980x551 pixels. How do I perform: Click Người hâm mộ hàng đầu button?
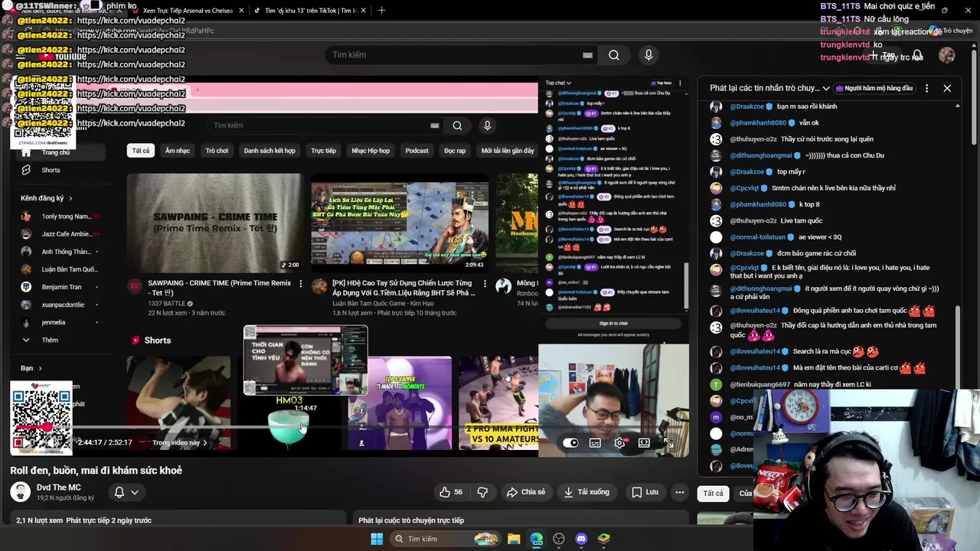pos(874,88)
